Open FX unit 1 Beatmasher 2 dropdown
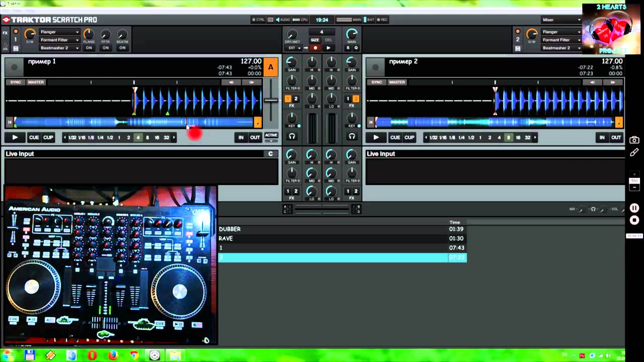Image resolution: width=644 pixels, height=362 pixels. pos(59,48)
